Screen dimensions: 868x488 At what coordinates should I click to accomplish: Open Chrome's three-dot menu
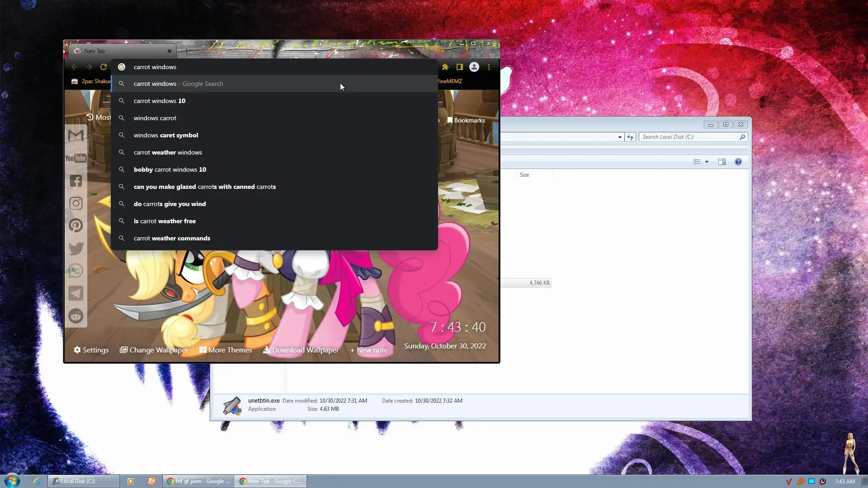[489, 67]
